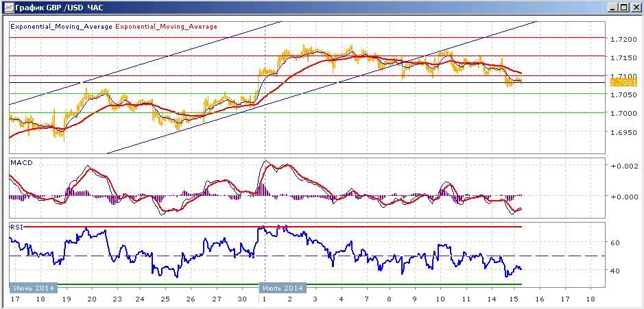Click date 20 on the time axis

pyautogui.click(x=92, y=298)
